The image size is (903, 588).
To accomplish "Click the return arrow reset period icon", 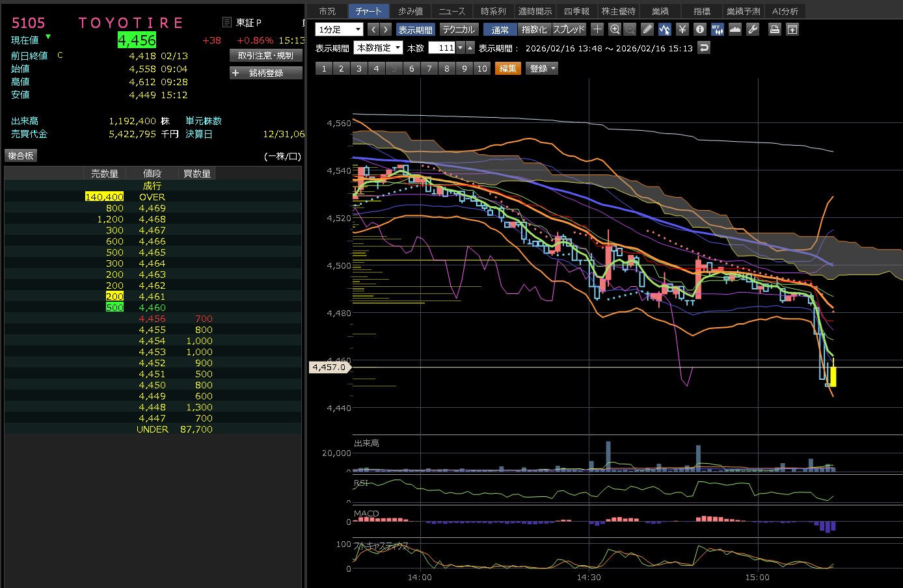I will pos(703,48).
